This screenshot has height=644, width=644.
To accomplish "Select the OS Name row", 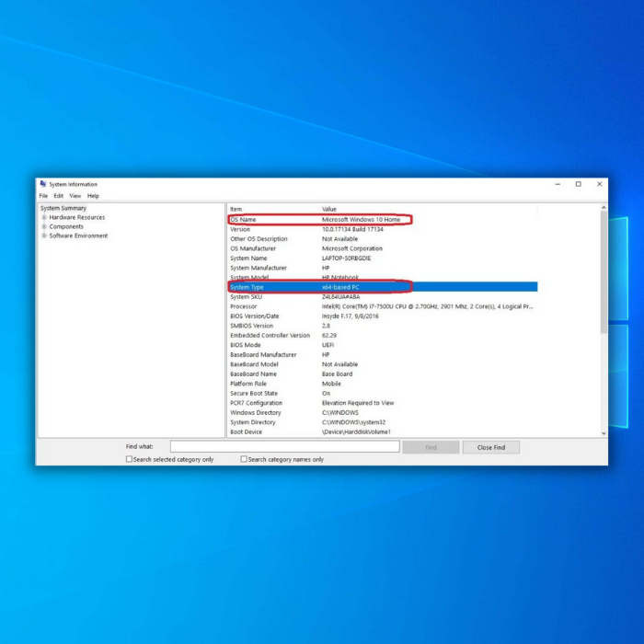I will click(383, 219).
